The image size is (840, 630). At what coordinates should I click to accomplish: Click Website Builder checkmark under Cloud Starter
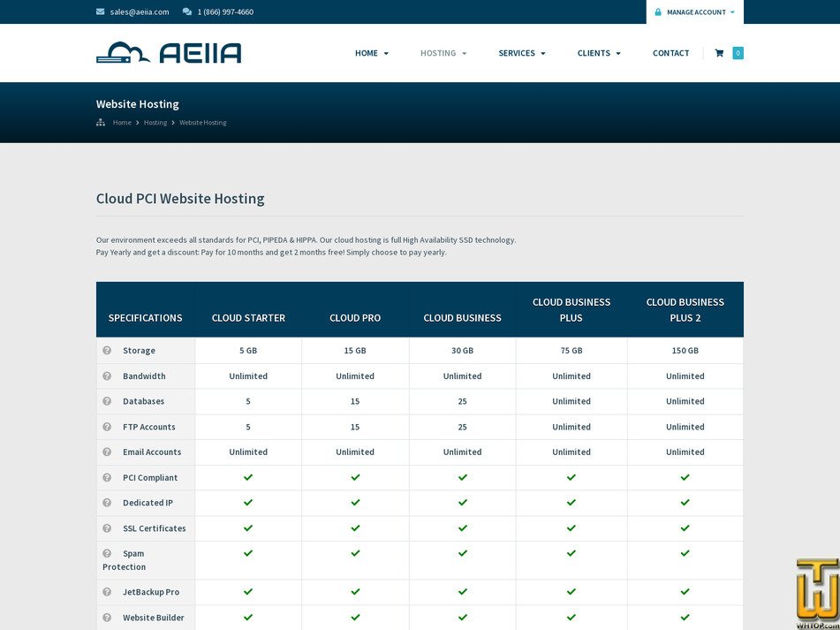(248, 617)
